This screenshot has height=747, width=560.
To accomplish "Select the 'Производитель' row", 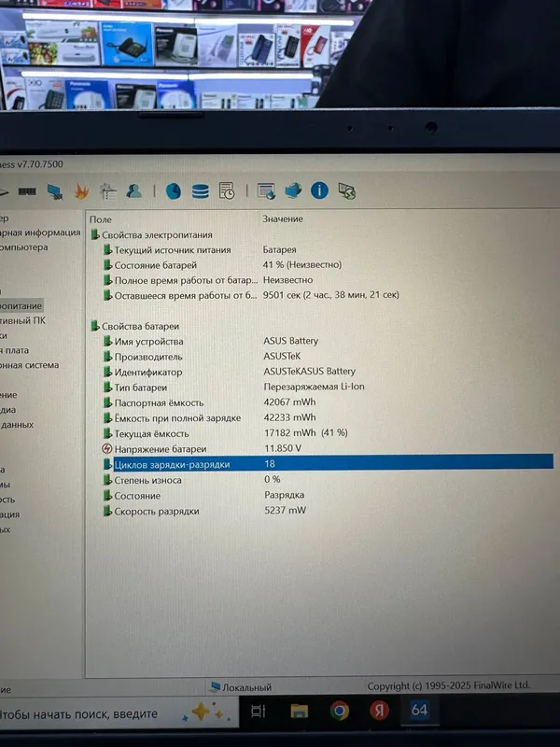I will pos(148,357).
